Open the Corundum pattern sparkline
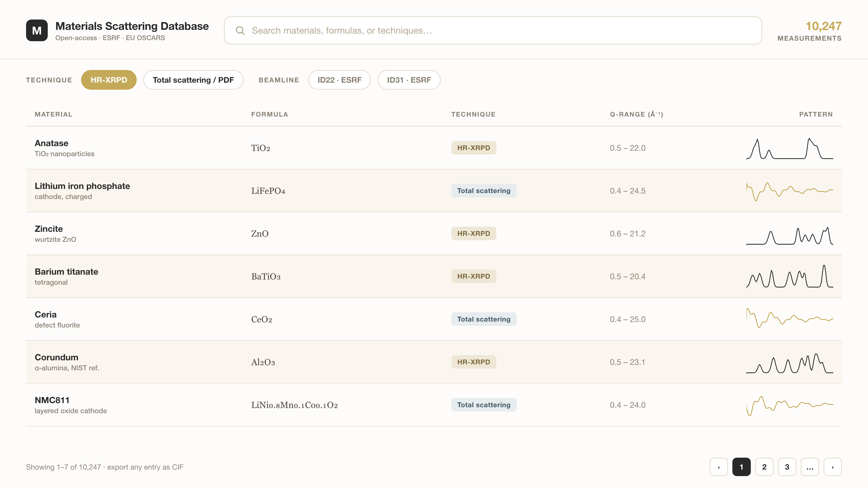 coord(790,363)
